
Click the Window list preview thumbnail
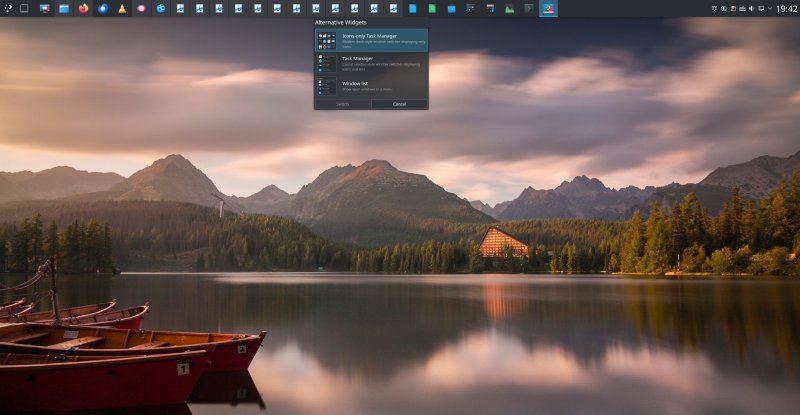click(x=327, y=87)
